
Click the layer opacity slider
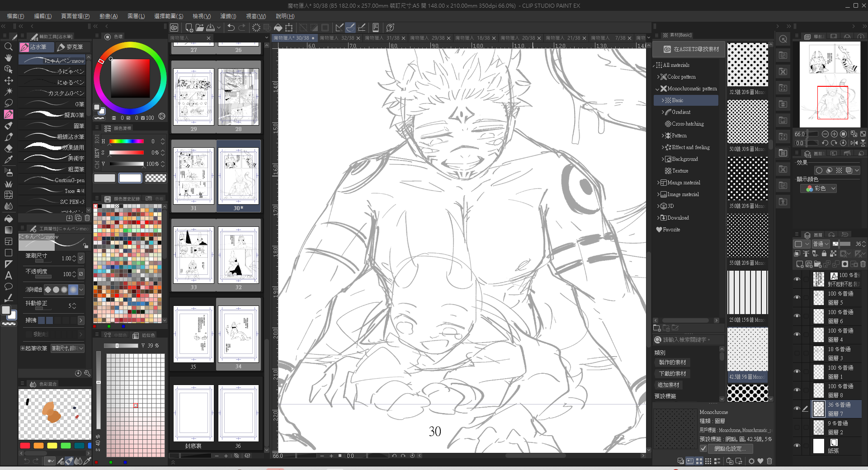pyautogui.click(x=842, y=244)
